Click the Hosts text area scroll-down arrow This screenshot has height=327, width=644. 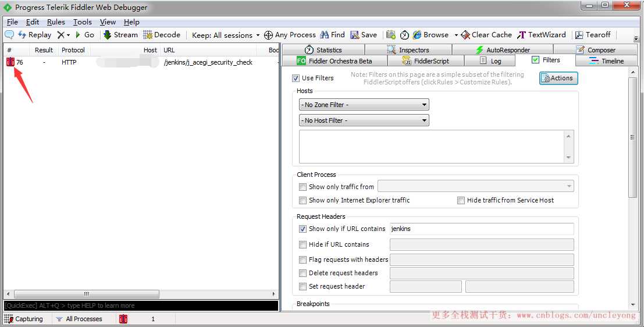pos(568,157)
